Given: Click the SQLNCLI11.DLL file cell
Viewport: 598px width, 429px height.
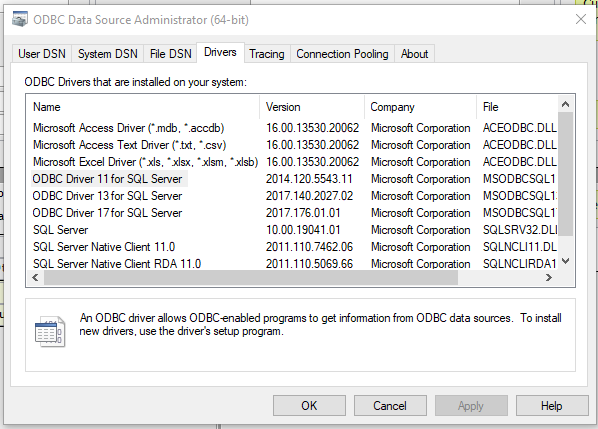Looking at the screenshot, I should coord(520,247).
